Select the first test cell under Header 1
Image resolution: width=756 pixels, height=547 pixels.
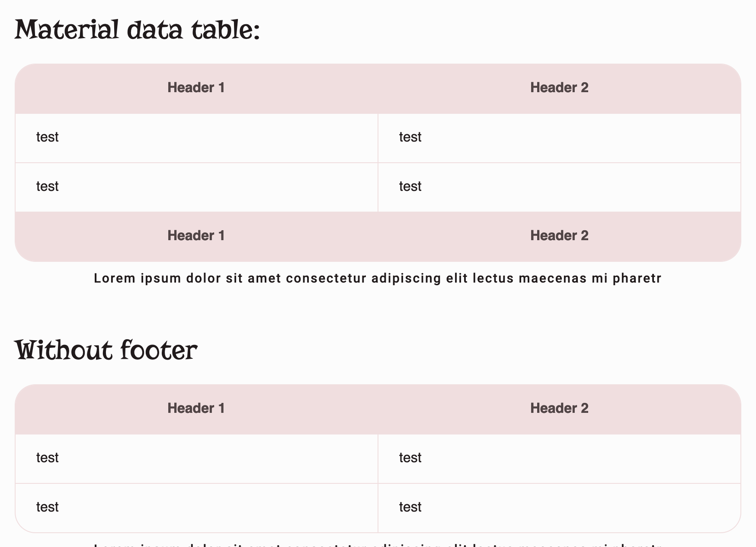[x=47, y=137]
